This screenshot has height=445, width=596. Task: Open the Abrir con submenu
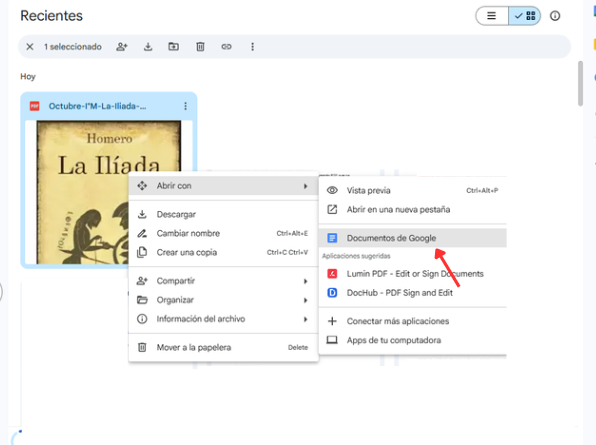click(x=224, y=186)
